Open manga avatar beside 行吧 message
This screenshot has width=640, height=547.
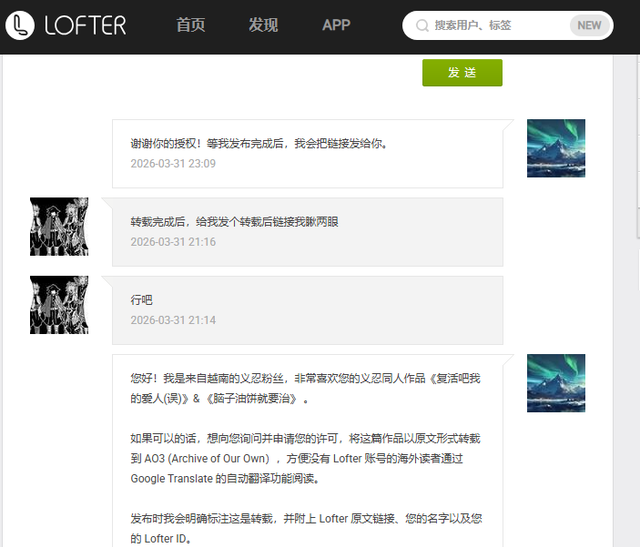(59, 305)
